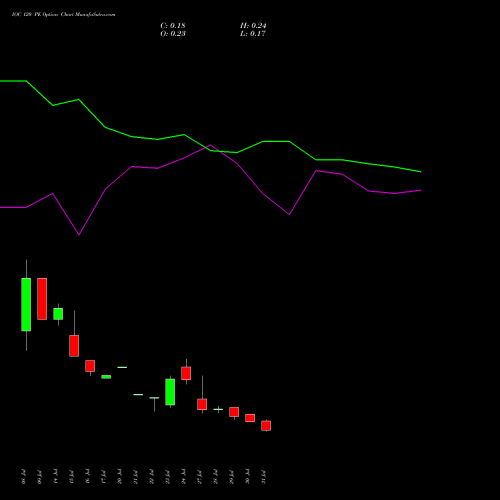This screenshot has width=500, height=500.
Task: Click the high value H: 0.24
Action: pos(253,26)
